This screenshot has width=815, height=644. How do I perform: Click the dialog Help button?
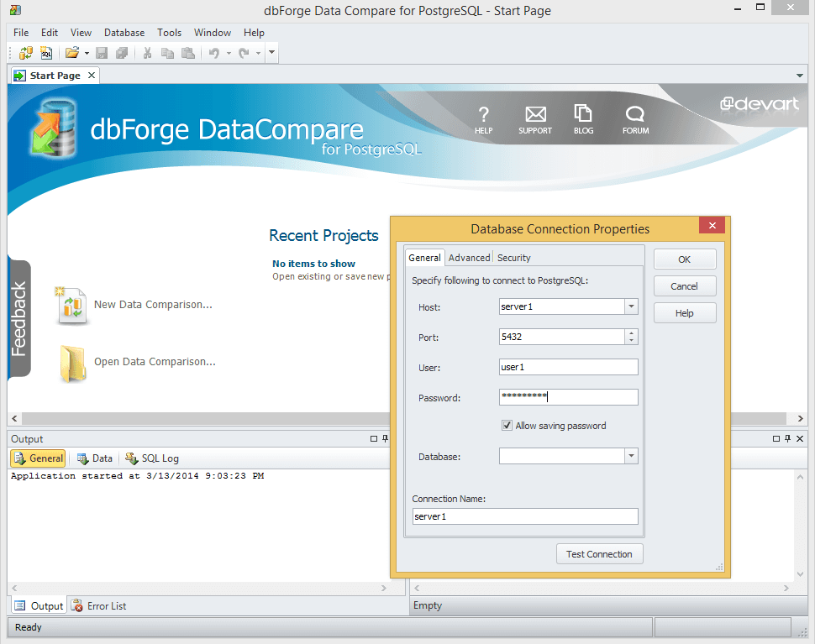pyautogui.click(x=685, y=313)
